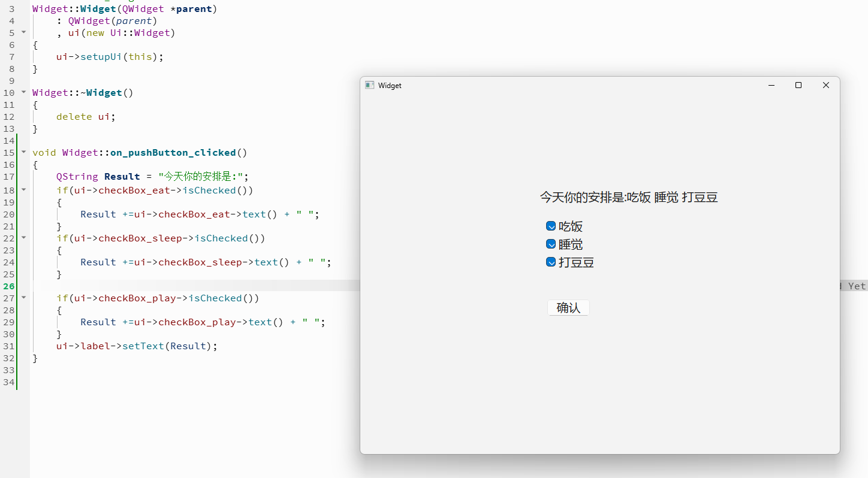Image resolution: width=868 pixels, height=478 pixels.
Task: Collapse the checkBox_play if block at line 27
Action: coord(23,297)
